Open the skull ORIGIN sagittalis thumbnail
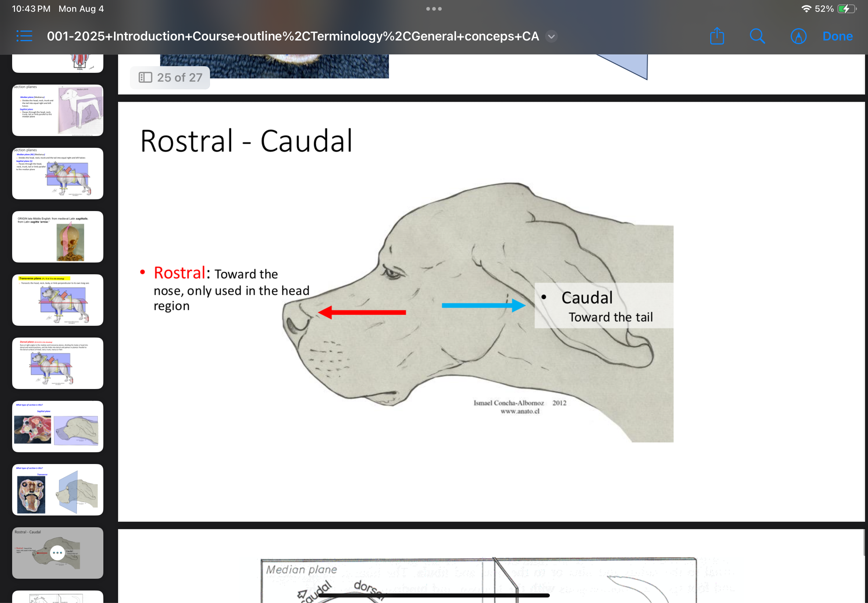This screenshot has height=603, width=868. coord(57,236)
